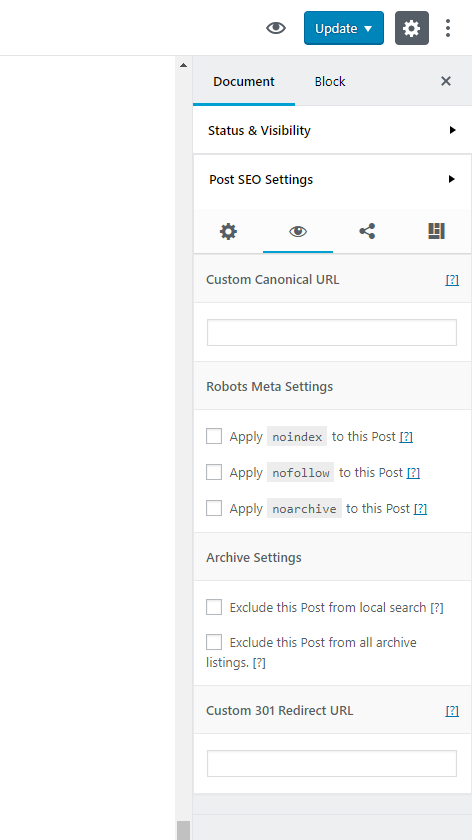Toggle the settings gear sidebar button

pos(411,28)
